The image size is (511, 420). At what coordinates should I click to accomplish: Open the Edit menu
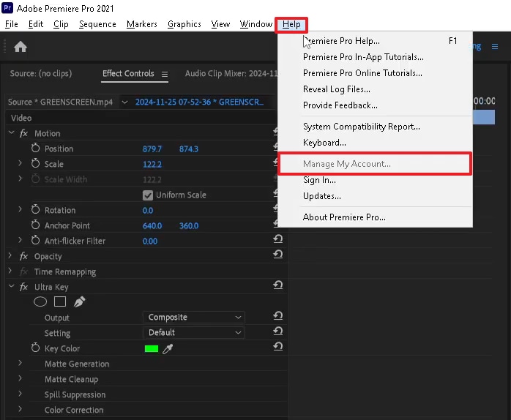(x=36, y=24)
